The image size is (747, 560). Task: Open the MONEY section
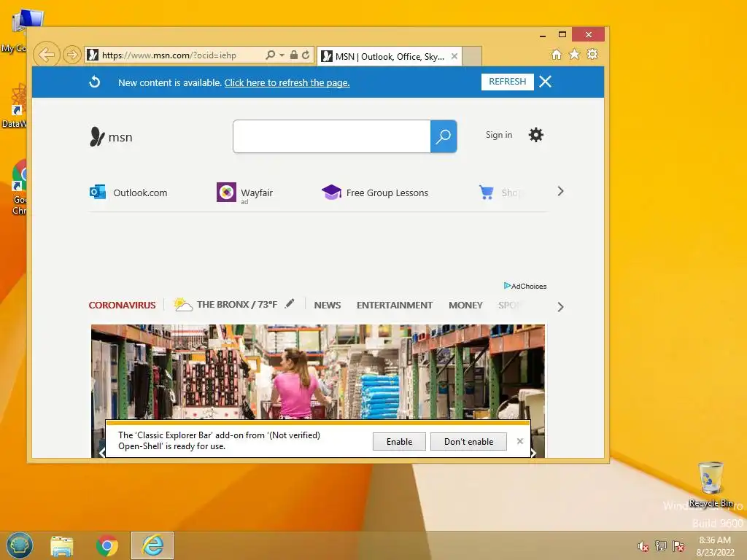[465, 305]
